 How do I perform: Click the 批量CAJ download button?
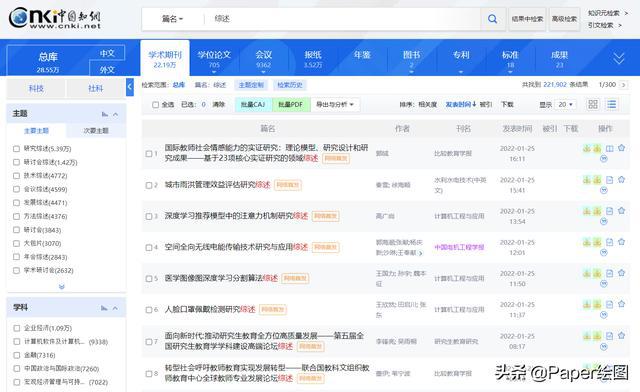253,105
